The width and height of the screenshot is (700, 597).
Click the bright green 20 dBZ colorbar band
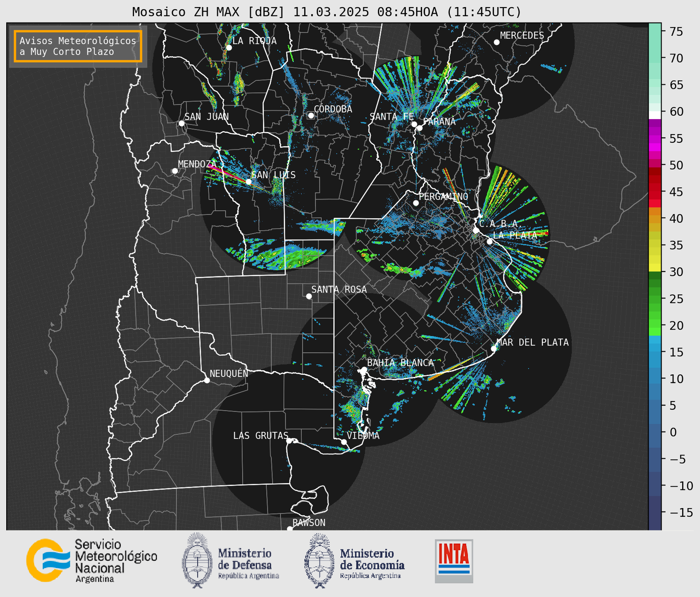[655, 328]
